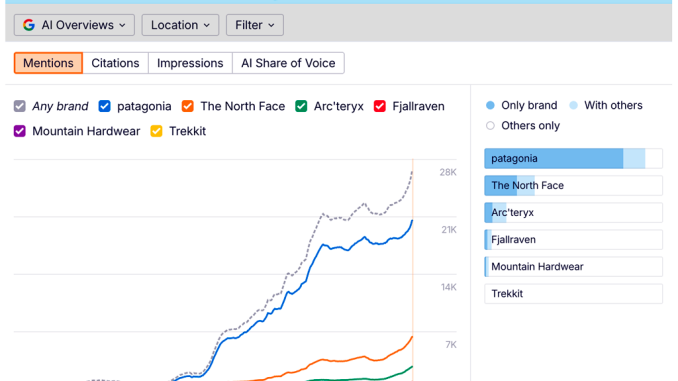The width and height of the screenshot is (678, 381).
Task: Click the Arc'teryx bar in brand list
Action: click(573, 212)
